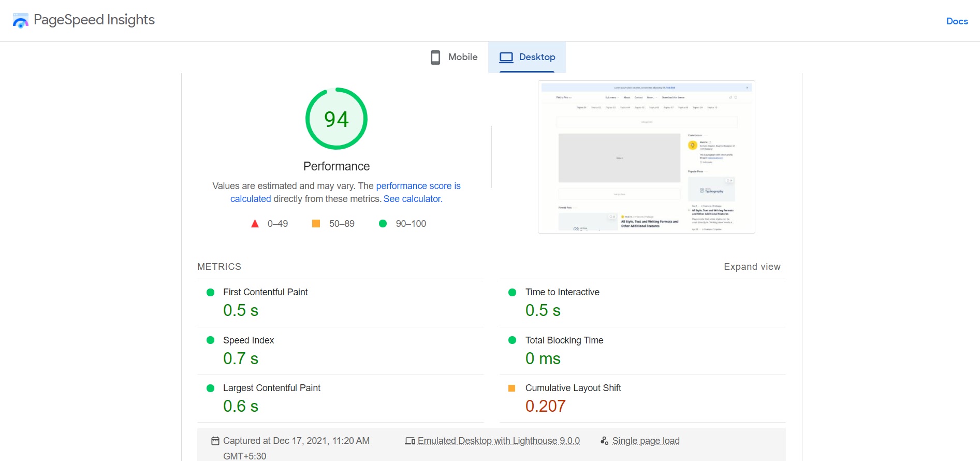Viewport: 980px width, 461px height.
Task: Click the PageSpeed Insights logo icon
Action: 21,21
